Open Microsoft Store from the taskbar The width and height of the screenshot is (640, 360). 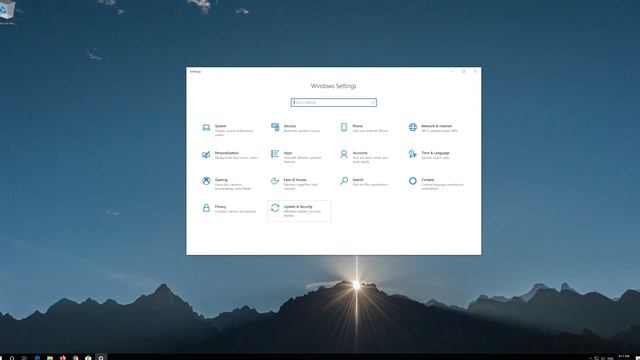pyautogui.click(x=88, y=358)
